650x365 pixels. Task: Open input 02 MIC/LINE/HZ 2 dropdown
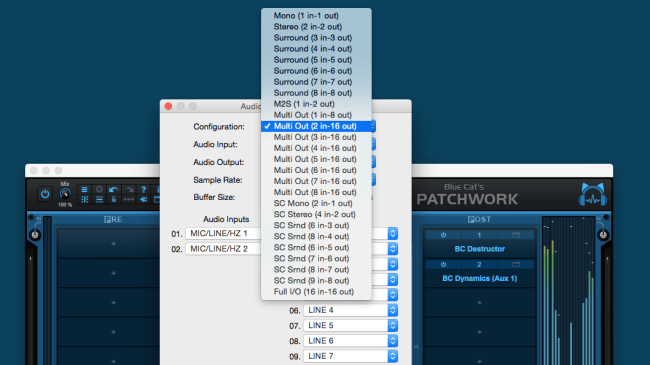pyautogui.click(x=223, y=249)
